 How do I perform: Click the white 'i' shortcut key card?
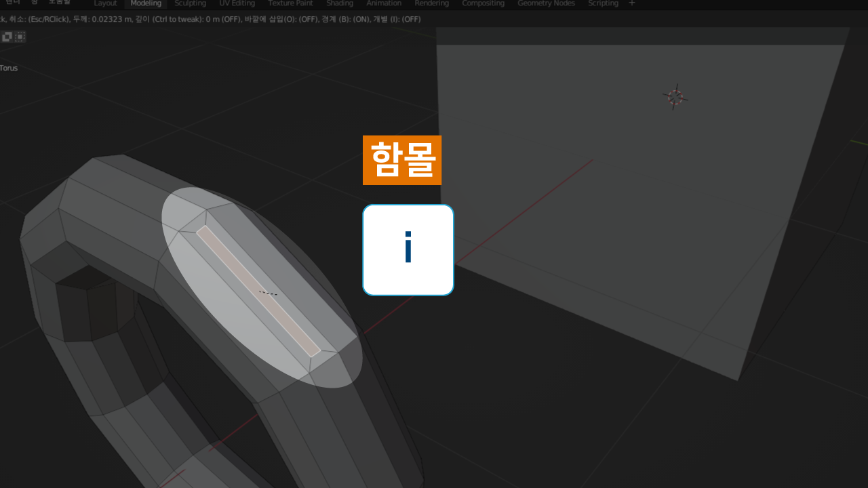coord(408,250)
